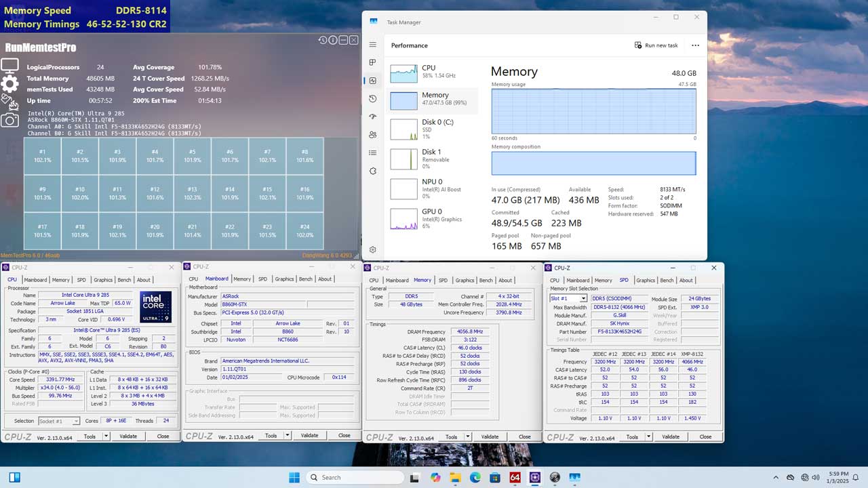The width and height of the screenshot is (868, 488).
Task: Open Task Manager Settings gear icon
Action: click(x=372, y=249)
